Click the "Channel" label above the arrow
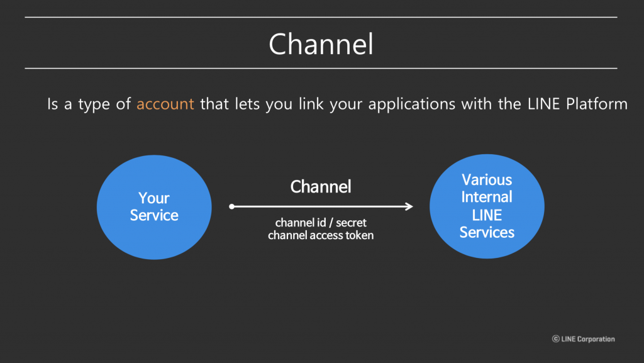The width and height of the screenshot is (644, 363). point(321,187)
